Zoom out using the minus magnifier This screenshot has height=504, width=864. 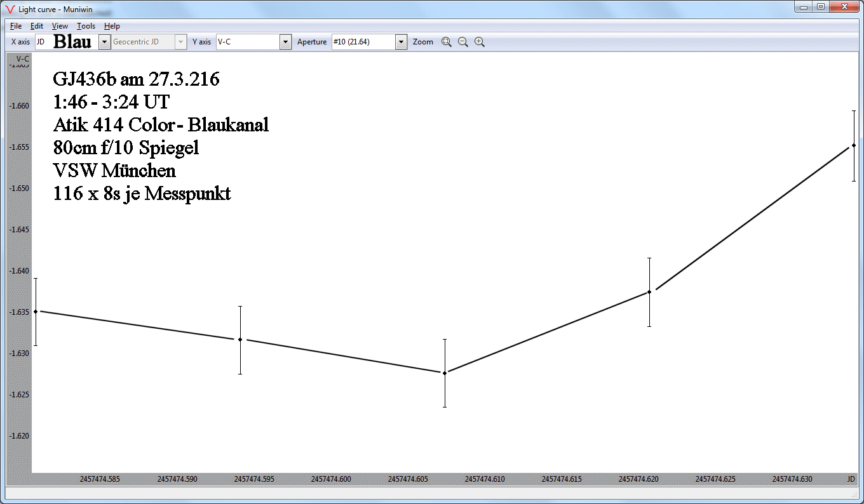[x=463, y=42]
